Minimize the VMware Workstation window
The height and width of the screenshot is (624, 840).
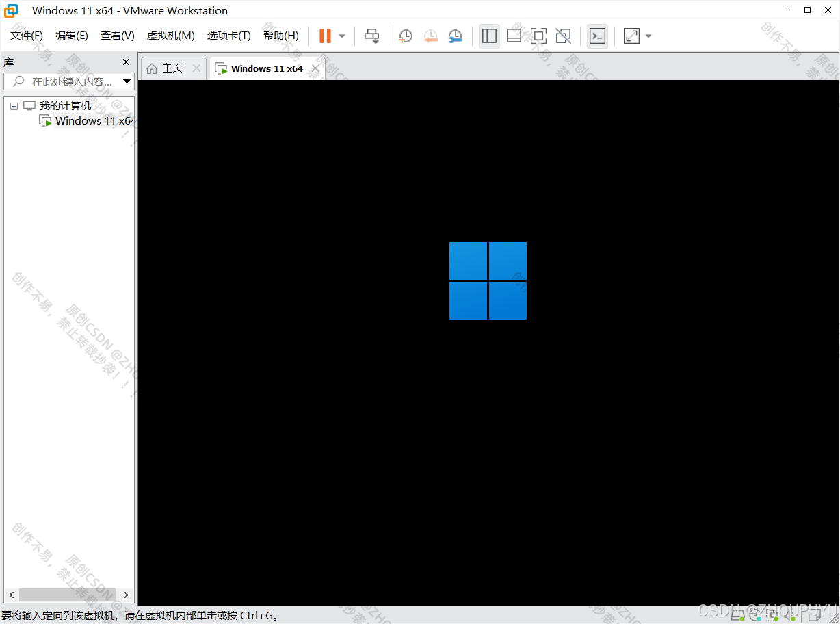pos(787,10)
